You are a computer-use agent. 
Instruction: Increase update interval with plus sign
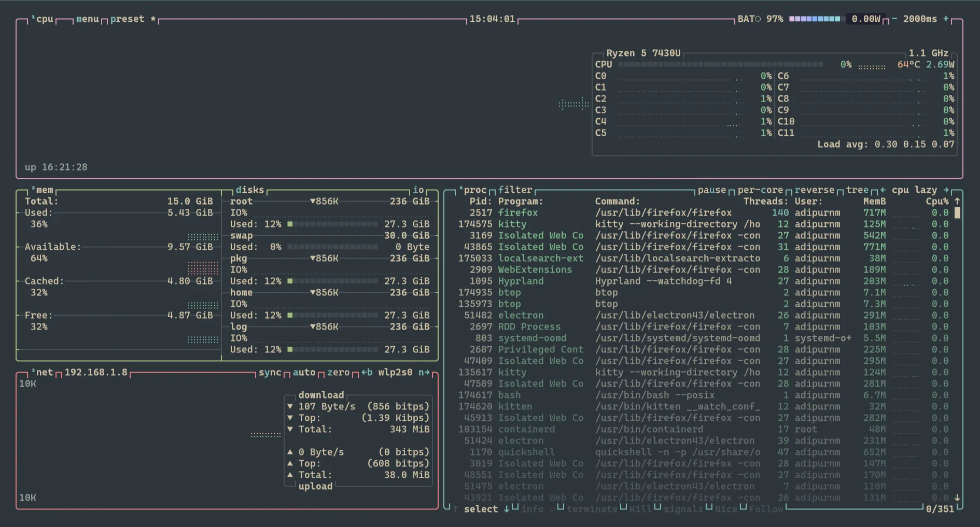pos(946,19)
